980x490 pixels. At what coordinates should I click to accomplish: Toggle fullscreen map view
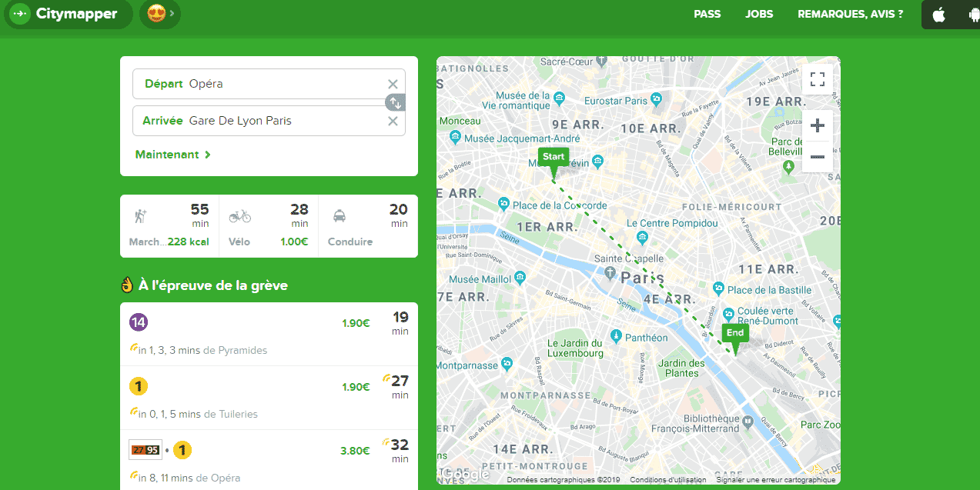(x=818, y=79)
